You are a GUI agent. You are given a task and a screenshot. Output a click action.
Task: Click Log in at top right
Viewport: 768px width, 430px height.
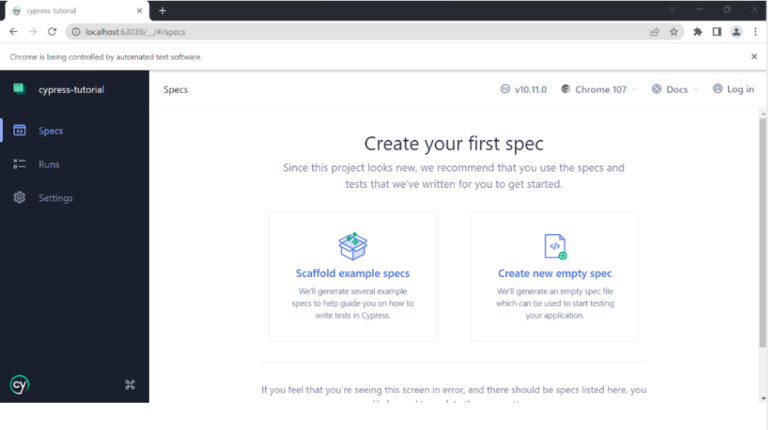click(x=733, y=89)
